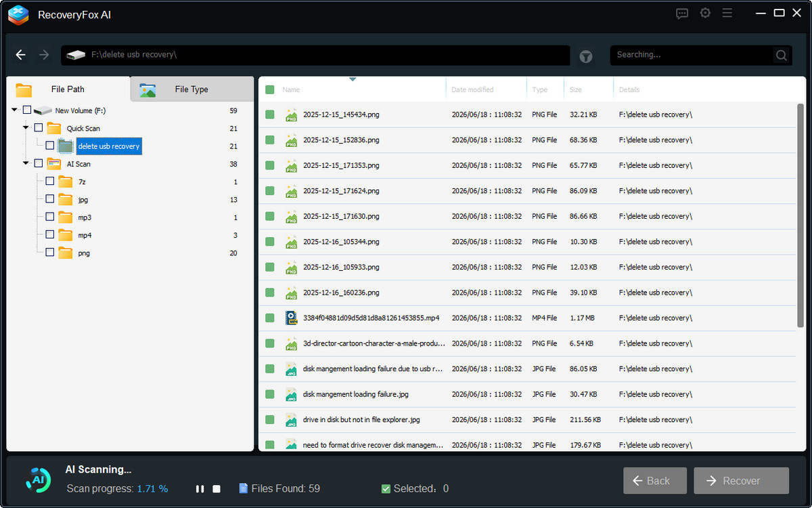Screen dimensions: 812x508
Task: Open the feedback chat icon in title bar
Action: [682, 14]
